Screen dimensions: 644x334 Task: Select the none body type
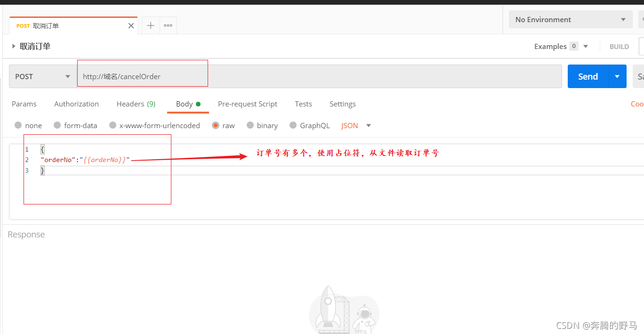point(28,125)
